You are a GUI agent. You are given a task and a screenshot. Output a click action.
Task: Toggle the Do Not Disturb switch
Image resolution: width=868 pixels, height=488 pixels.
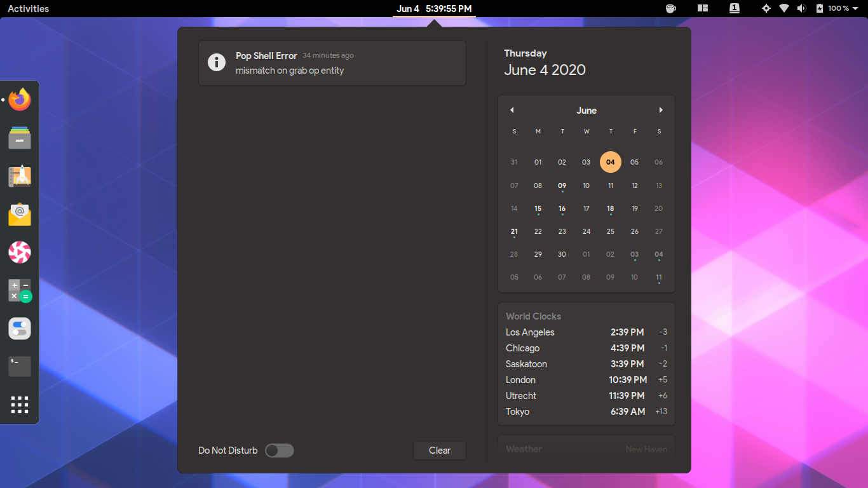point(280,451)
